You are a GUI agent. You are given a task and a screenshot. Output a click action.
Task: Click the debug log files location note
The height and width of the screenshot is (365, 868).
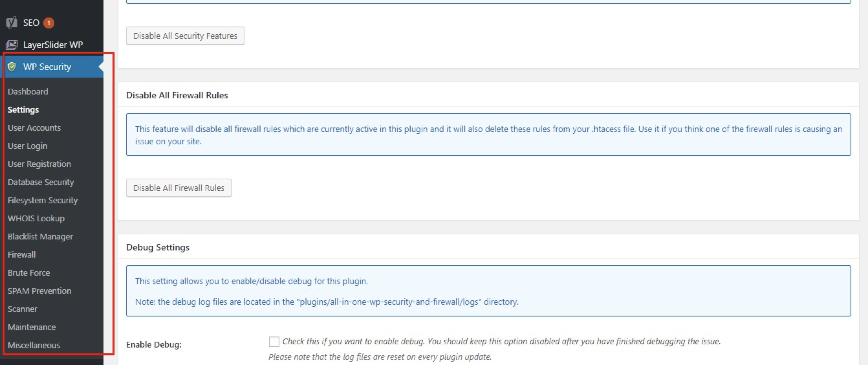[327, 302]
